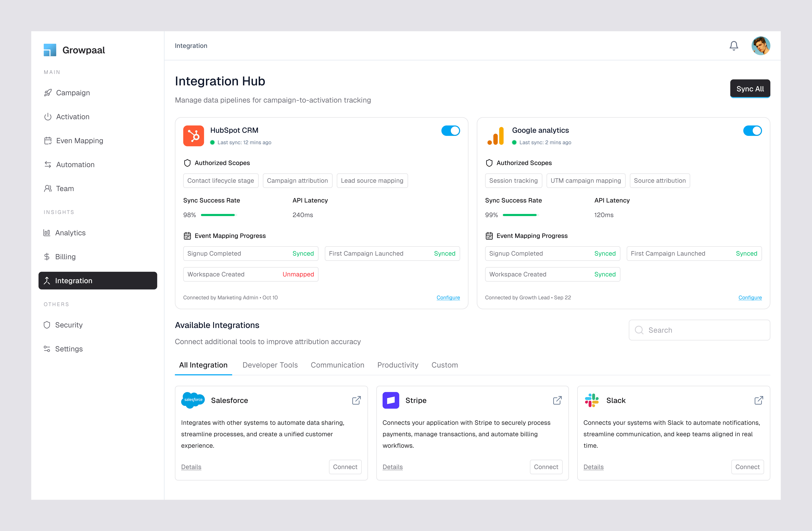Screen dimensions: 812x531
Task: Click the Campaign rocket icon
Action: [48, 93]
